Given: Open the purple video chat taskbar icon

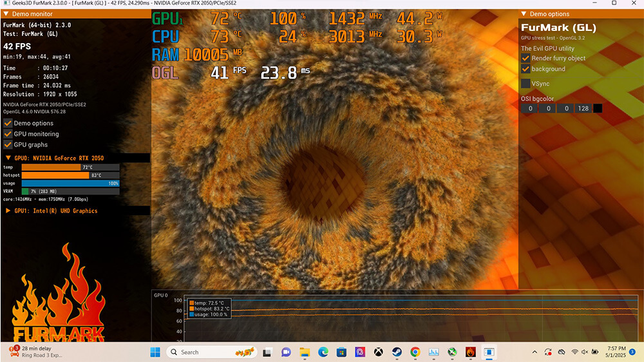Looking at the screenshot, I should [x=286, y=352].
